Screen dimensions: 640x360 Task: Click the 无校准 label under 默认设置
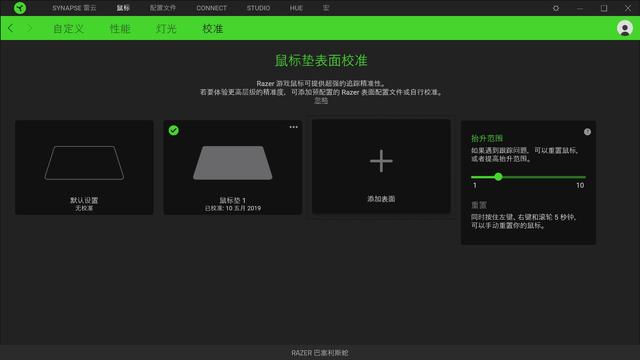tap(84, 208)
